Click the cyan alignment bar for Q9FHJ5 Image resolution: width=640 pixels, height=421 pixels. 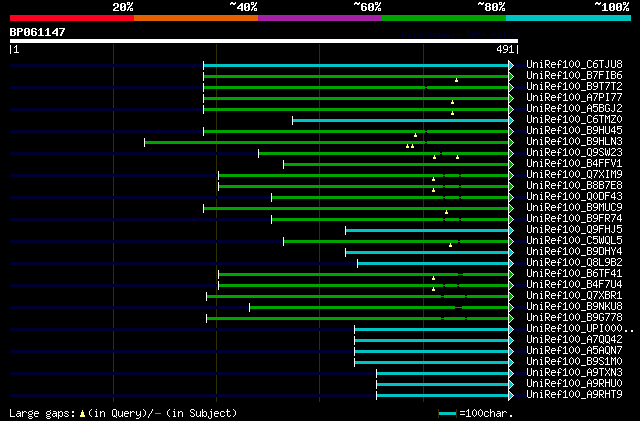pos(427,231)
